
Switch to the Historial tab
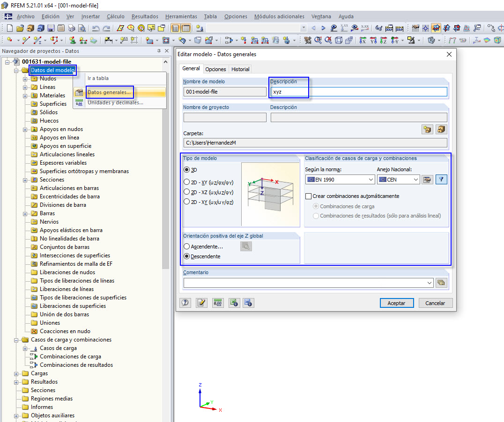coord(240,69)
